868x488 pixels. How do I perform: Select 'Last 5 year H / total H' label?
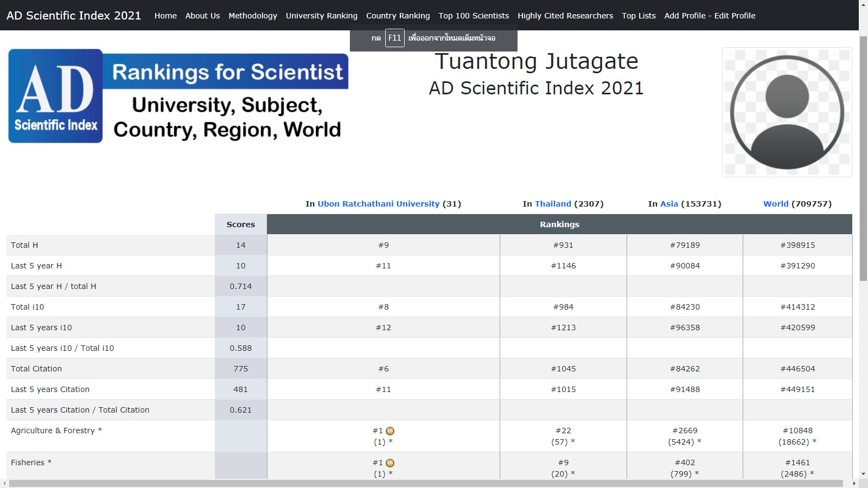[54, 286]
